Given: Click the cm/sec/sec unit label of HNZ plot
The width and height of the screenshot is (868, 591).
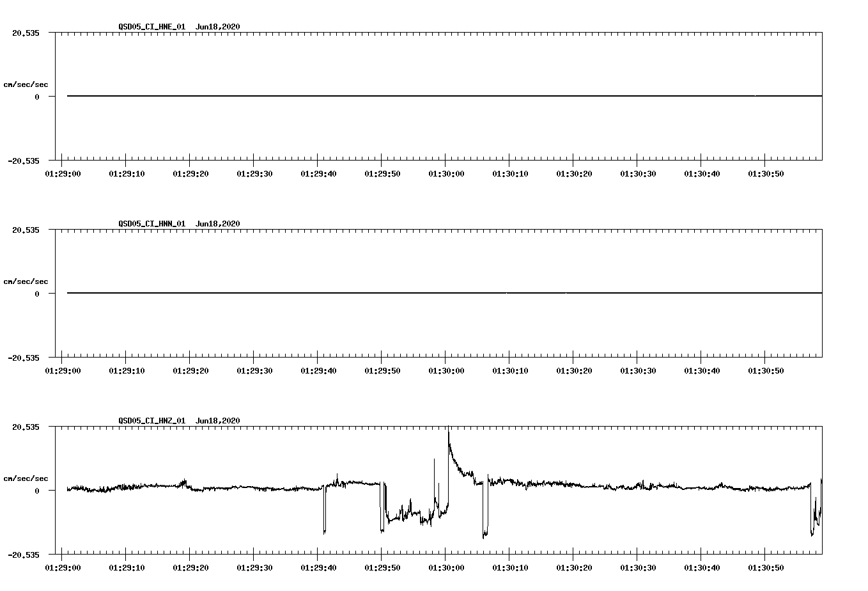Looking at the screenshot, I should (26, 478).
